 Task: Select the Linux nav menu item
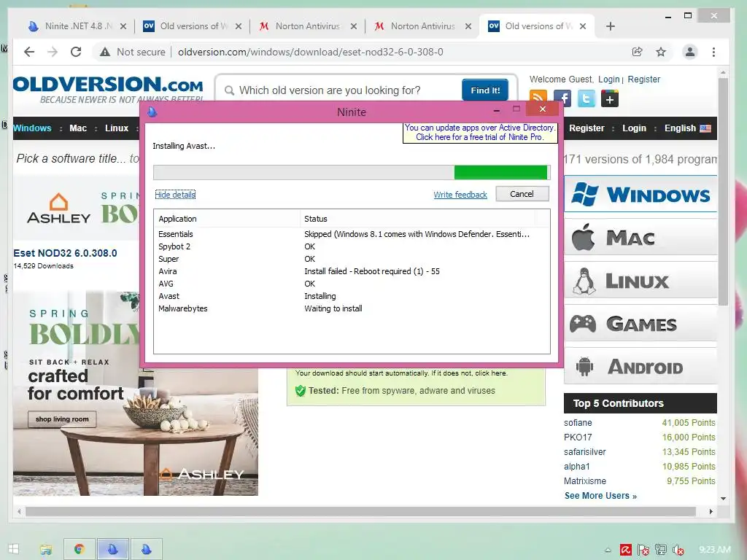[x=117, y=128]
